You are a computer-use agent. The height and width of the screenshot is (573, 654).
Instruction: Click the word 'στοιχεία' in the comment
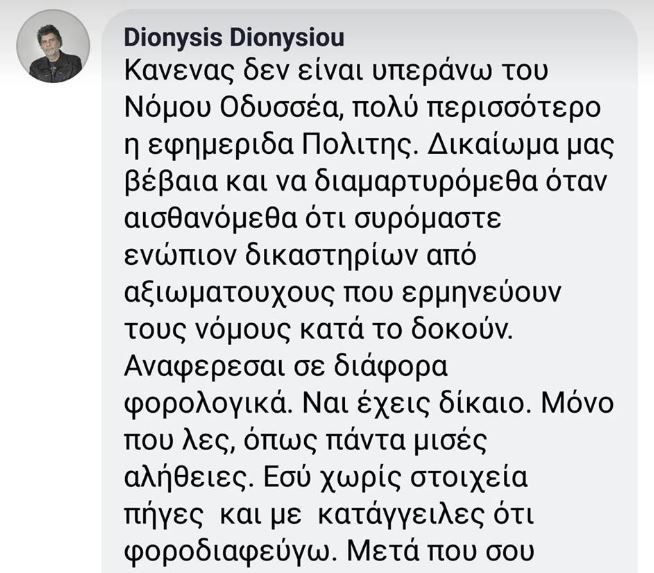point(469,477)
